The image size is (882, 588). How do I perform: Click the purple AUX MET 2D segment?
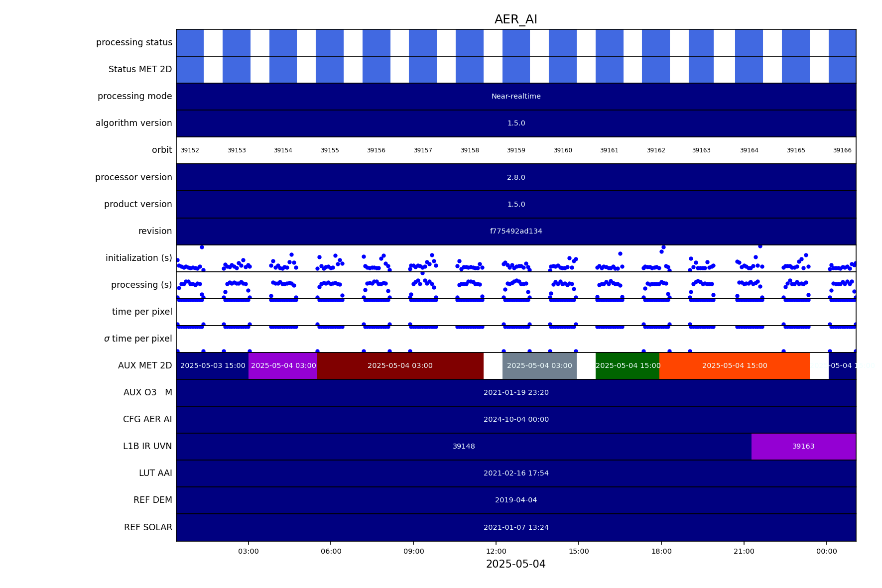[283, 366]
